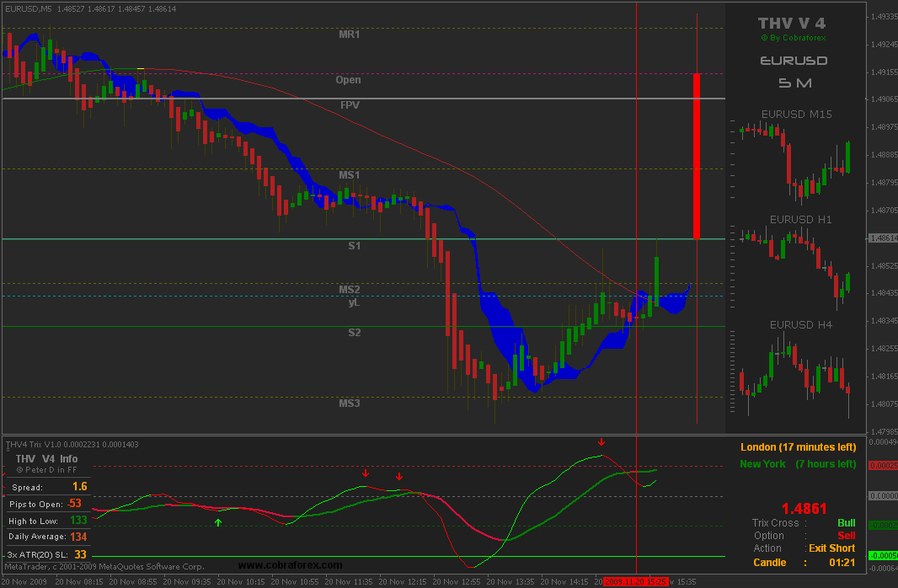
Task: Select the MS3 level label
Action: [350, 403]
